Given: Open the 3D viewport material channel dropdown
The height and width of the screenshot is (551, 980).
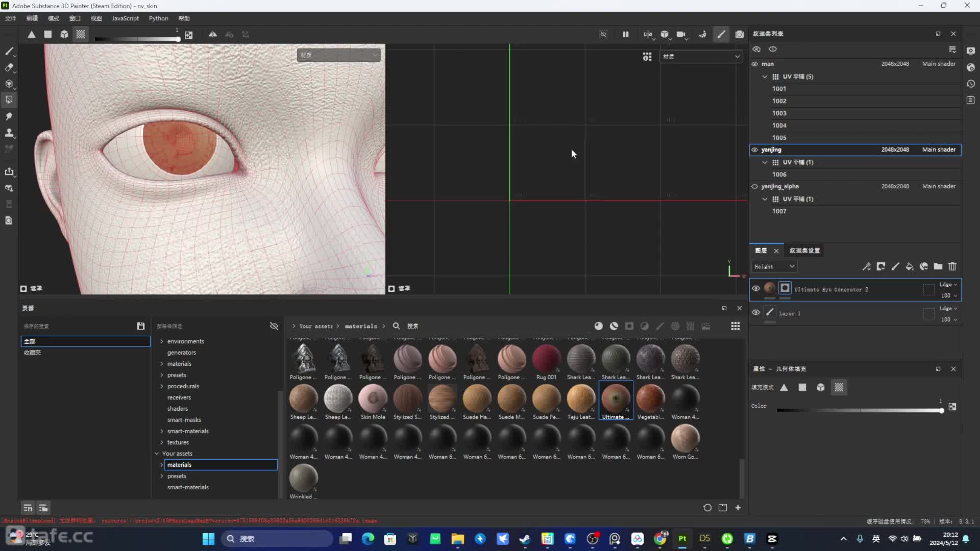Looking at the screenshot, I should click(x=338, y=55).
